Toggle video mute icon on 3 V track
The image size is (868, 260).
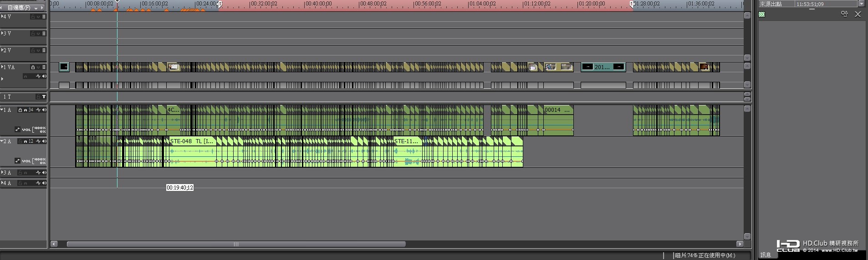pos(44,34)
